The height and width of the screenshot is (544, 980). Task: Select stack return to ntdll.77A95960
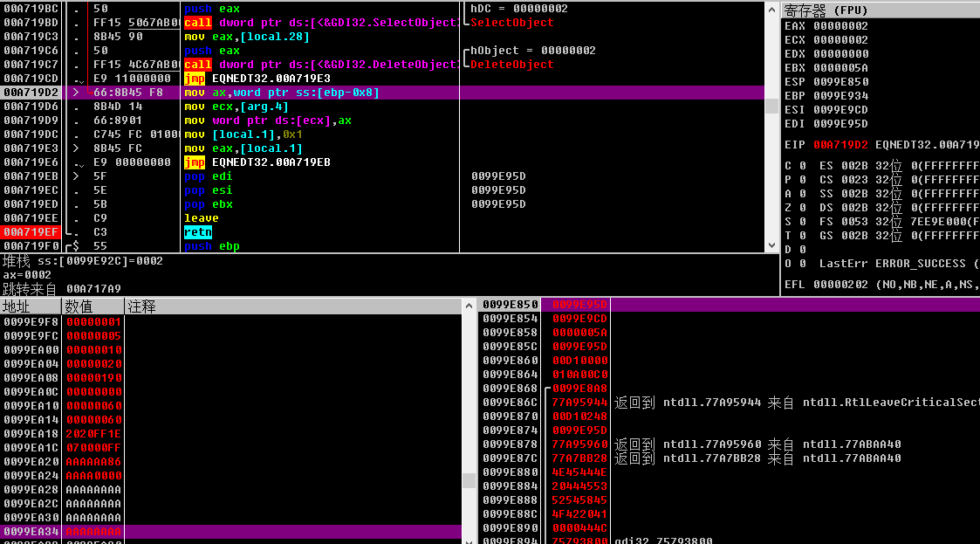pyautogui.click(x=757, y=444)
